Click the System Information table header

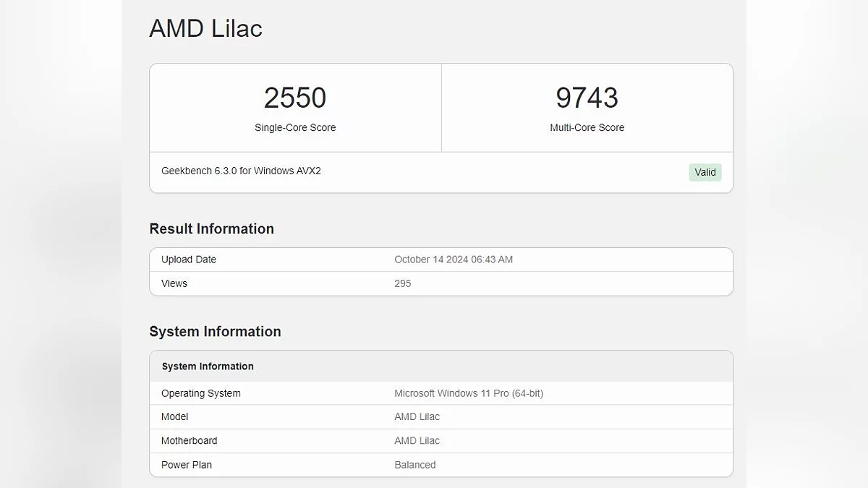tap(208, 367)
